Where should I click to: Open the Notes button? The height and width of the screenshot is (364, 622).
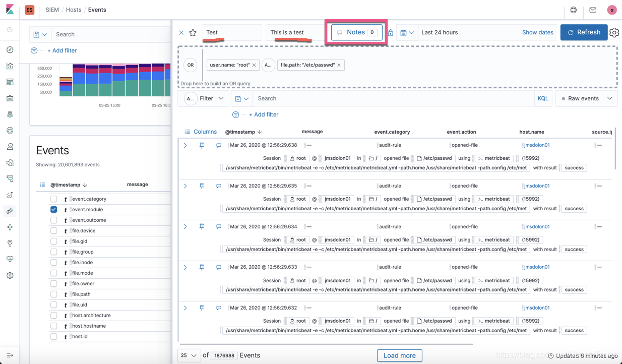(x=356, y=32)
